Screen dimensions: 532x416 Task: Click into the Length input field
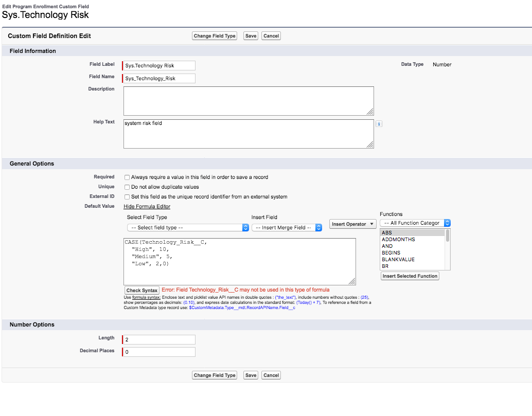(x=159, y=339)
